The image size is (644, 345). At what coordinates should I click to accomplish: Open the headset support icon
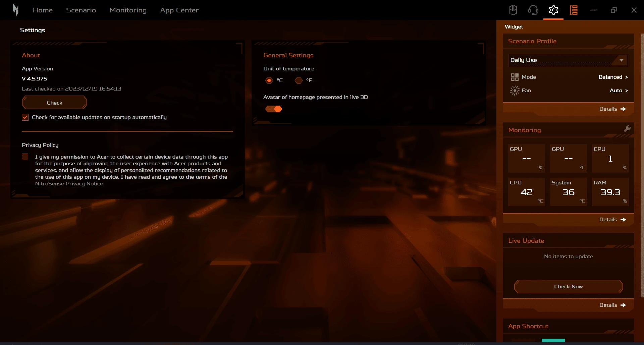click(x=533, y=10)
